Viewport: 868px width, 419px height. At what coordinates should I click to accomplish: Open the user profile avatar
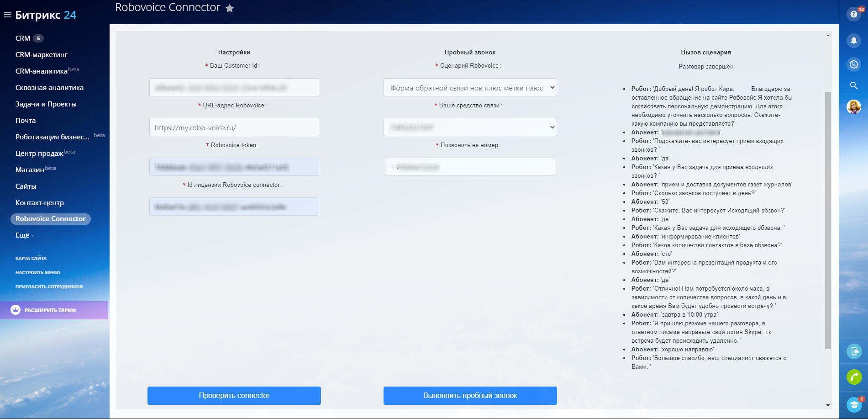853,107
